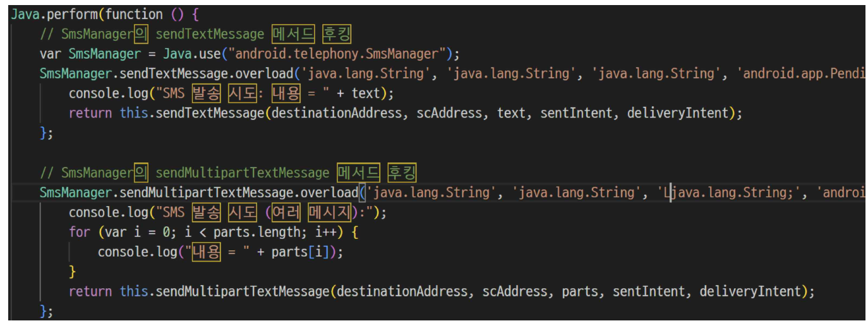Click the sendMultipartTextMessage 메서드 후킹 comment
This screenshot has width=868, height=328.
pos(229,173)
